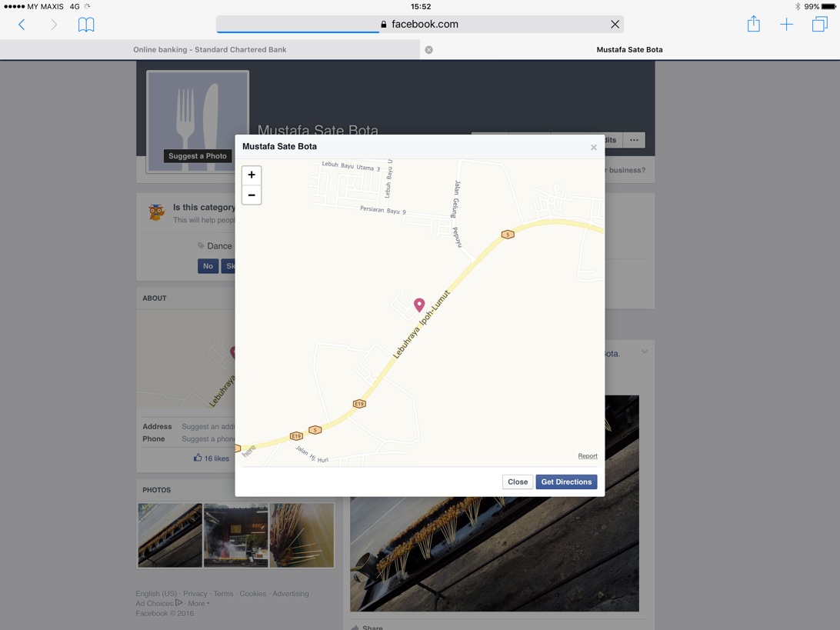Screen dimensions: 840x630
Task: Answer No to Dance category question
Action: pos(208,265)
